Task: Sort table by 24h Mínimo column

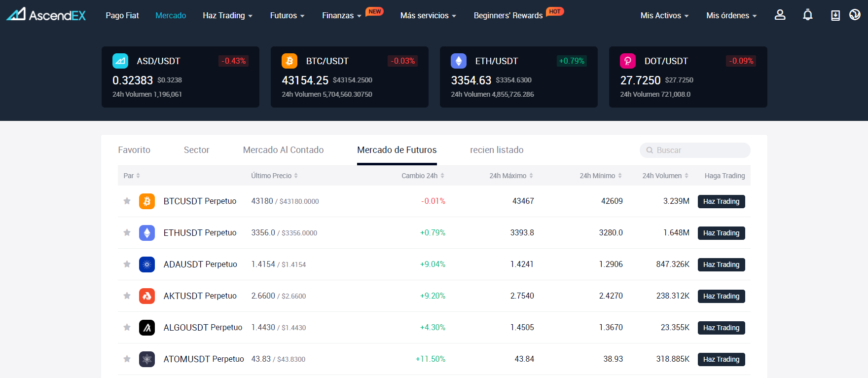Action: tap(601, 176)
